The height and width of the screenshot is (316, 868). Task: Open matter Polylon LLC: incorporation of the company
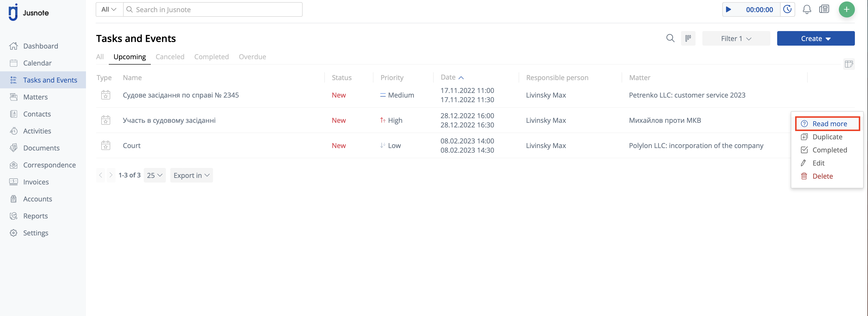point(696,146)
